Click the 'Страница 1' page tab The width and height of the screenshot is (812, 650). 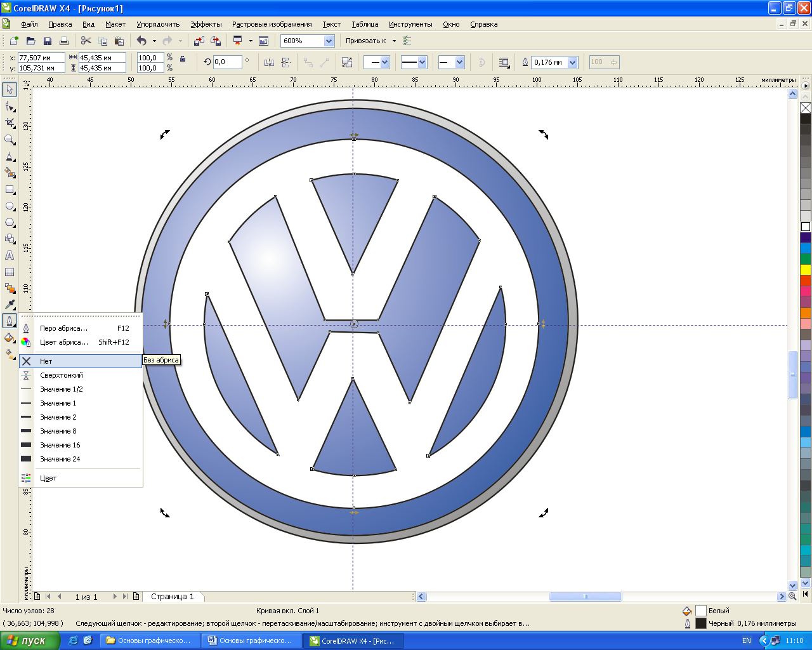(x=173, y=597)
